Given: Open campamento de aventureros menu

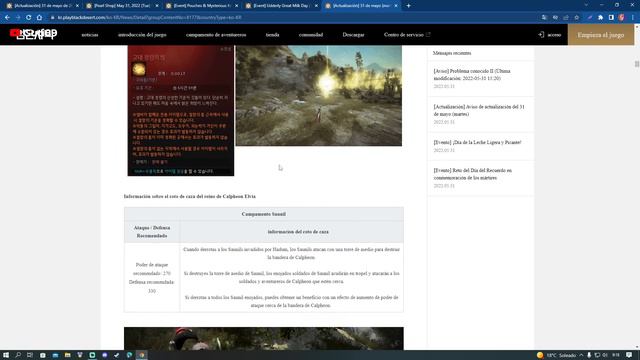Looking at the screenshot, I should click(216, 35).
